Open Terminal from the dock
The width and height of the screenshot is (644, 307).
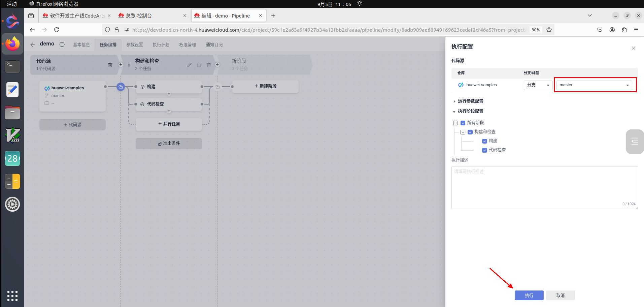12,66
